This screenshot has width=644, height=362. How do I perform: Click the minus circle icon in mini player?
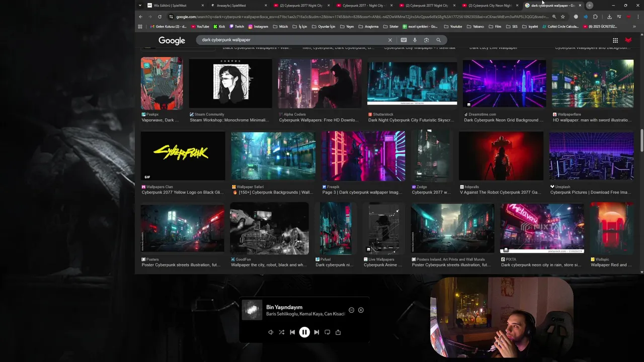point(351,310)
